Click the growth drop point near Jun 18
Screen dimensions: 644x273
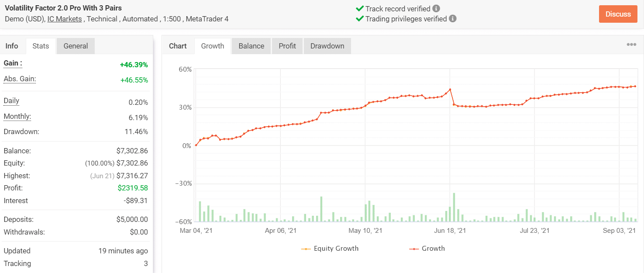pos(454,104)
